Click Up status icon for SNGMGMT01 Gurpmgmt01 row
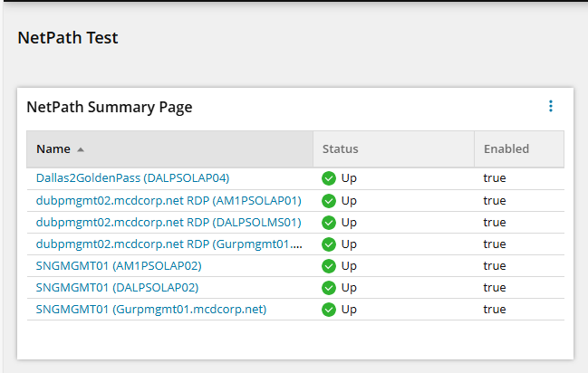This screenshot has width=588, height=373. click(329, 310)
